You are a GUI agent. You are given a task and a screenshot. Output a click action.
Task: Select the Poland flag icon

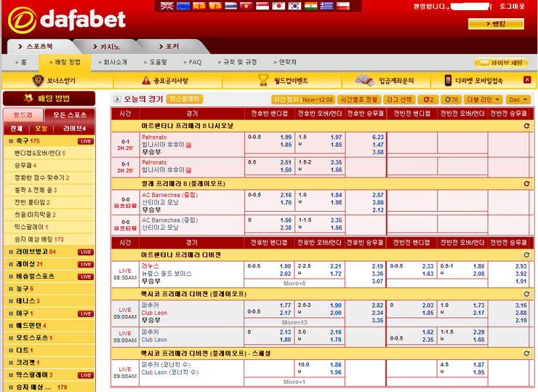pos(342,6)
